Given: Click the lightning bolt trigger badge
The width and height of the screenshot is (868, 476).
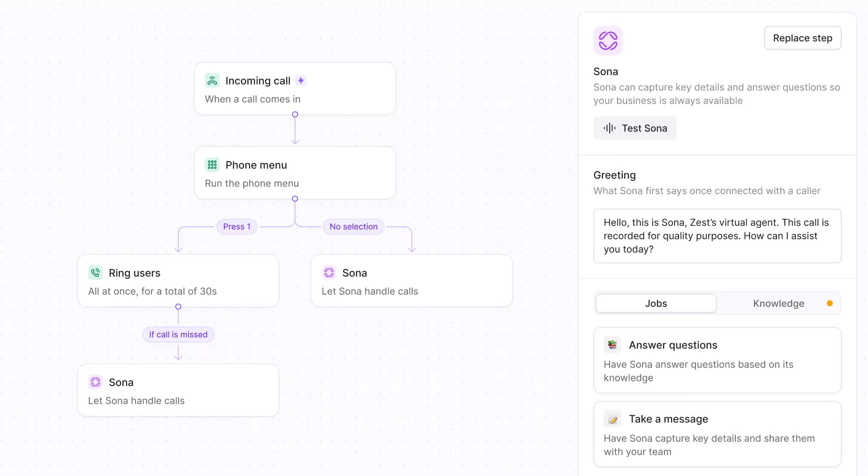Looking at the screenshot, I should click(x=301, y=81).
